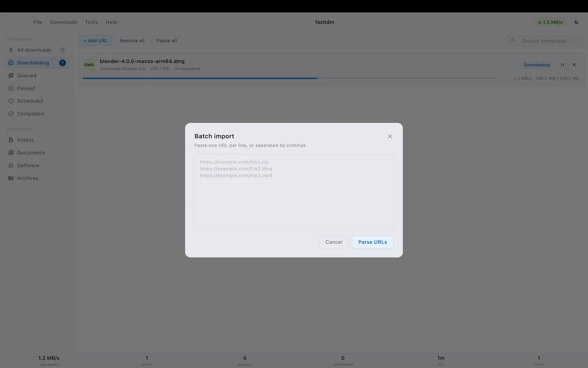Toggle dark mode moon icon
Image resolution: width=588 pixels, height=368 pixels.
576,22
